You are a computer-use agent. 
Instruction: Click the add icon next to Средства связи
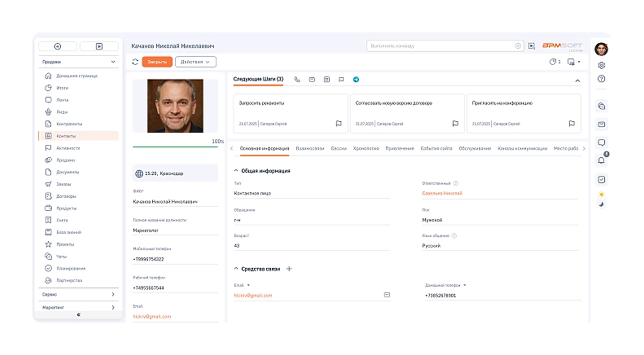[289, 269]
